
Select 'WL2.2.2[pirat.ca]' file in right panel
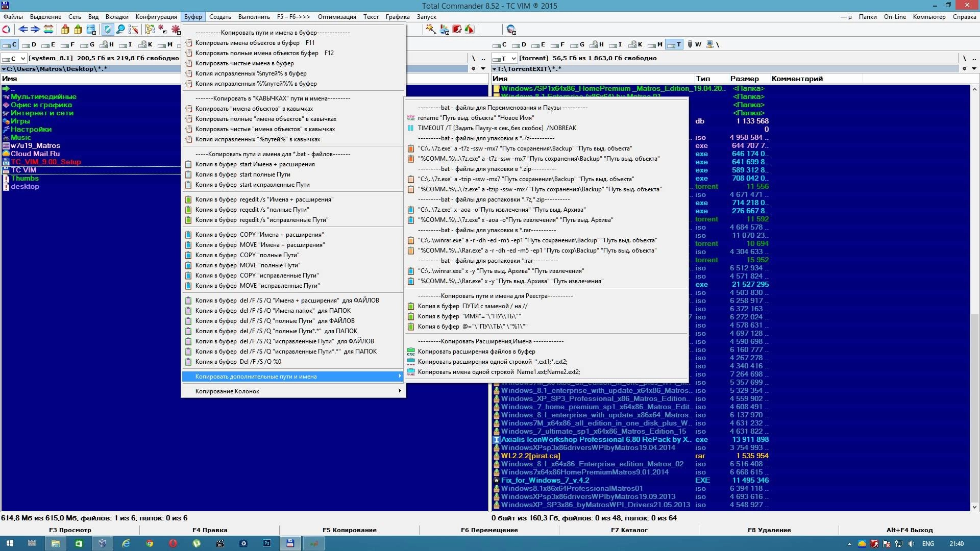click(530, 456)
